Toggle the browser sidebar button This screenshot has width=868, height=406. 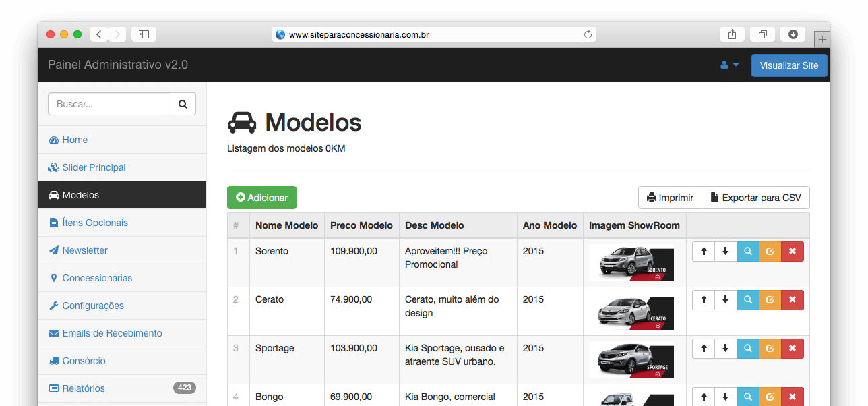[x=144, y=34]
